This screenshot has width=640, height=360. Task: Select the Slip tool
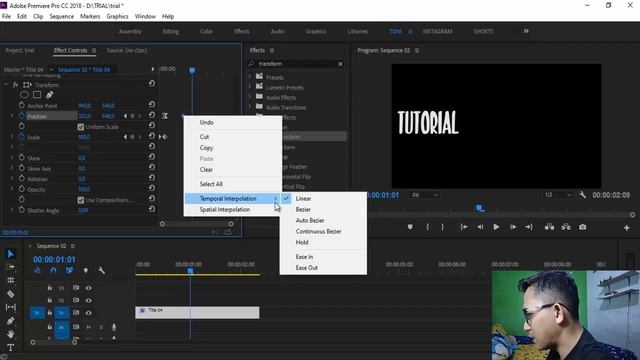11,307
